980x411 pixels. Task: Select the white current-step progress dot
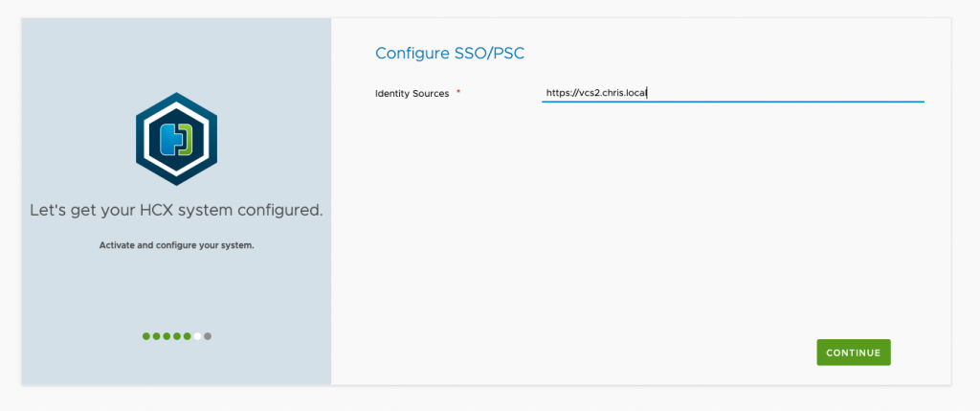[x=197, y=336]
